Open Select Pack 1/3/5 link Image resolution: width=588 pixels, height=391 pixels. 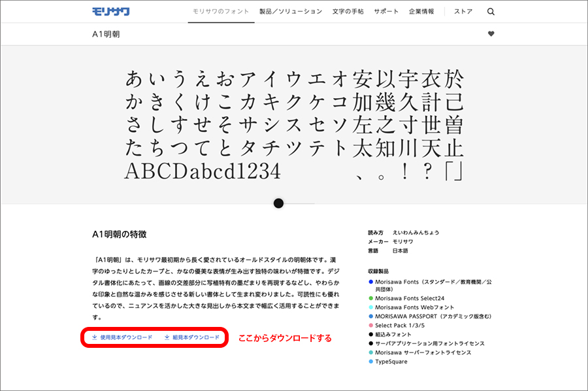coord(400,326)
